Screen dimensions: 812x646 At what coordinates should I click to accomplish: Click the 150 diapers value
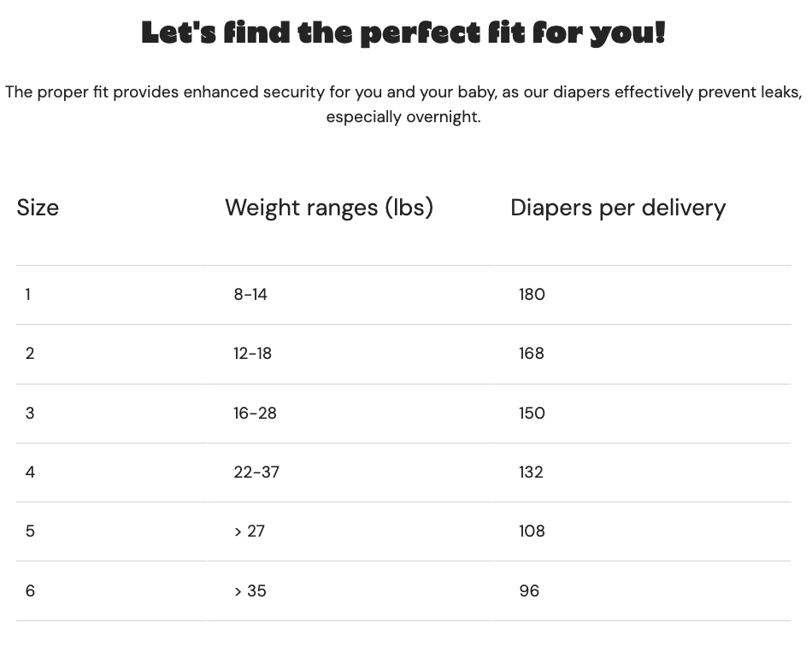(x=532, y=413)
